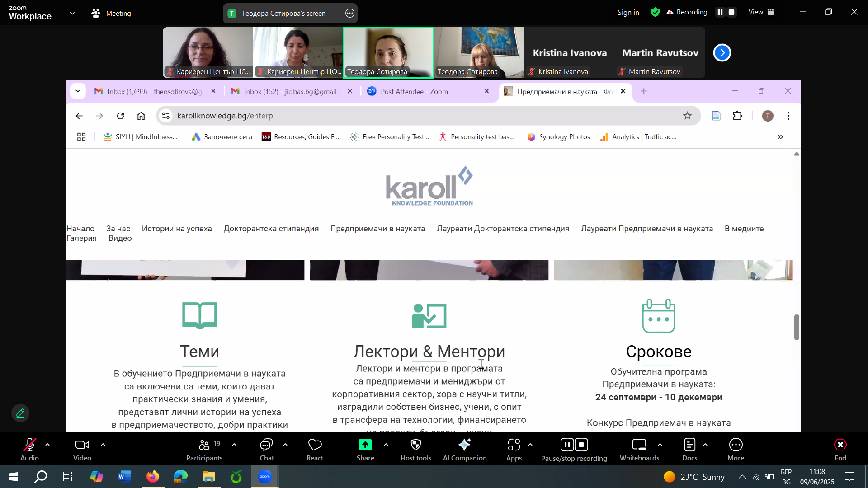The width and height of the screenshot is (868, 488).
Task: Click the webpage vertical scrollbar thumb
Action: click(x=797, y=327)
